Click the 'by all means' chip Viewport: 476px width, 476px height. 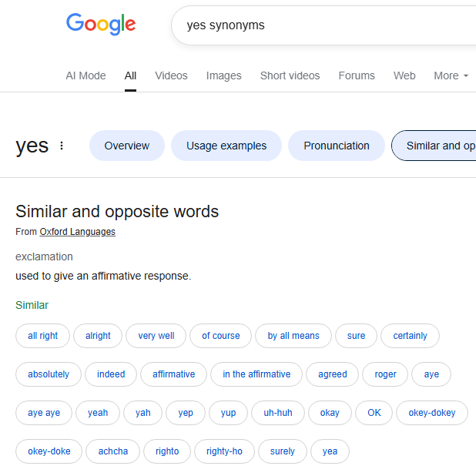pos(293,336)
